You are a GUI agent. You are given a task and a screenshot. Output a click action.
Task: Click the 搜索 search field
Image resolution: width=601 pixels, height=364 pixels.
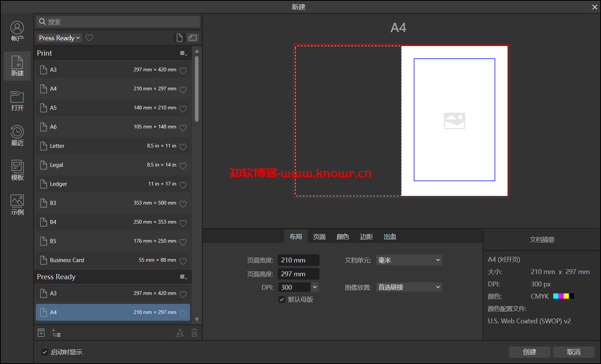tap(118, 22)
